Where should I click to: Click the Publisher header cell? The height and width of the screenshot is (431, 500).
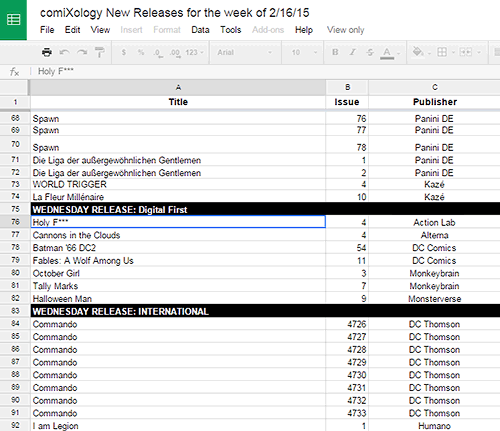pos(435,102)
